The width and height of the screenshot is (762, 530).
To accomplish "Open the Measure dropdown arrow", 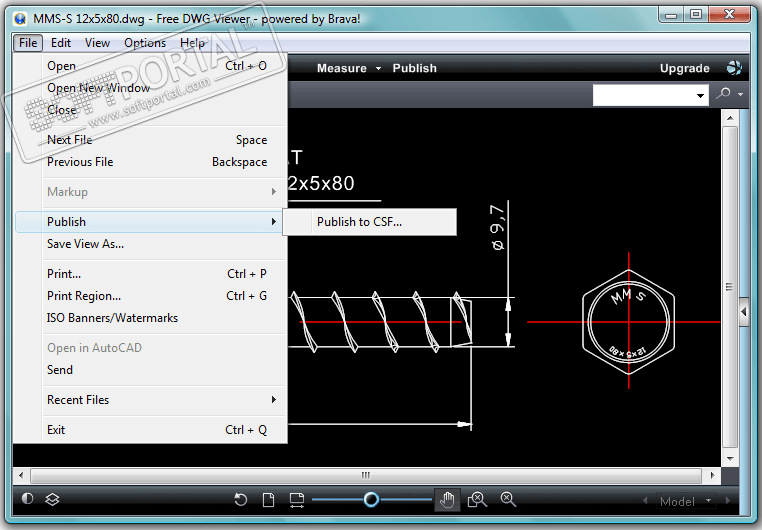I will click(x=378, y=68).
